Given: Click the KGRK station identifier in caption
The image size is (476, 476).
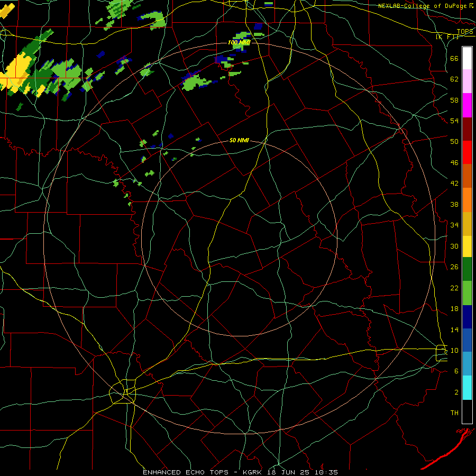Looking at the screenshot, I should pyautogui.click(x=253, y=472).
